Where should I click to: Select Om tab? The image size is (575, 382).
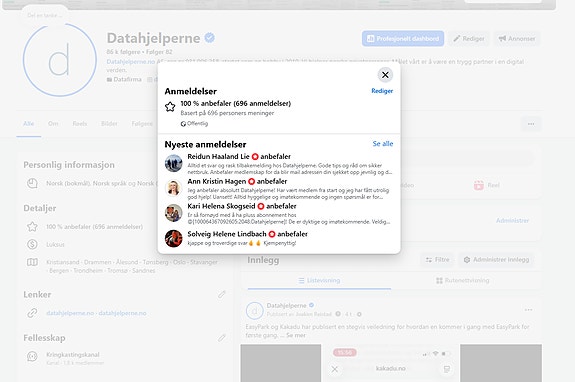click(53, 124)
